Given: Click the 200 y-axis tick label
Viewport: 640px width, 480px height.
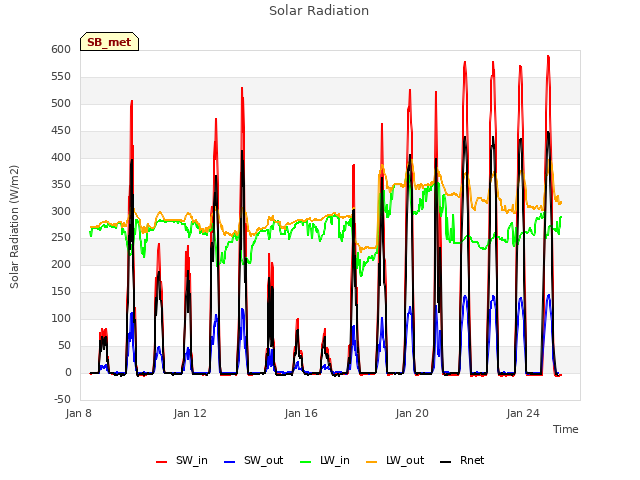Looking at the screenshot, I should point(61,264).
